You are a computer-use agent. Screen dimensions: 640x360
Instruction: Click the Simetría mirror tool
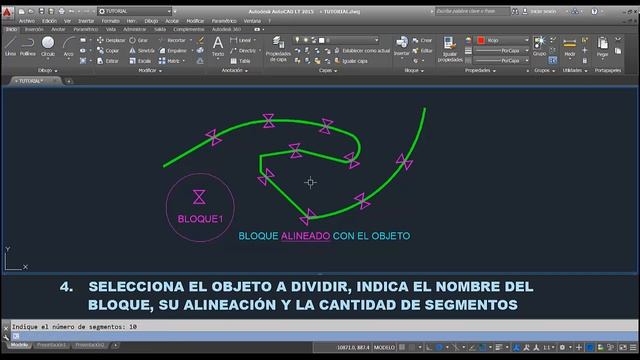pos(142,51)
